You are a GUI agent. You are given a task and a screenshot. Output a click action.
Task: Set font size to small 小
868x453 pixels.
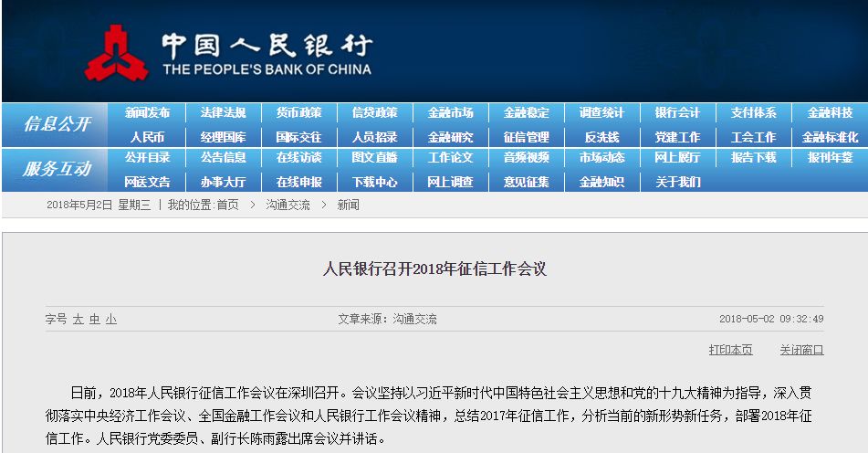111,320
